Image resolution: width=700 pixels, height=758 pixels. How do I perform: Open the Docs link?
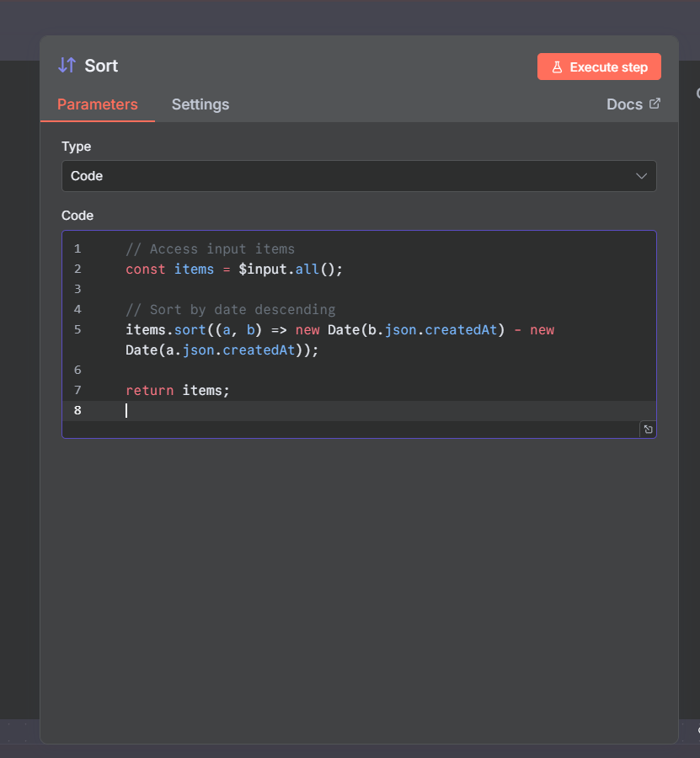[x=624, y=104]
